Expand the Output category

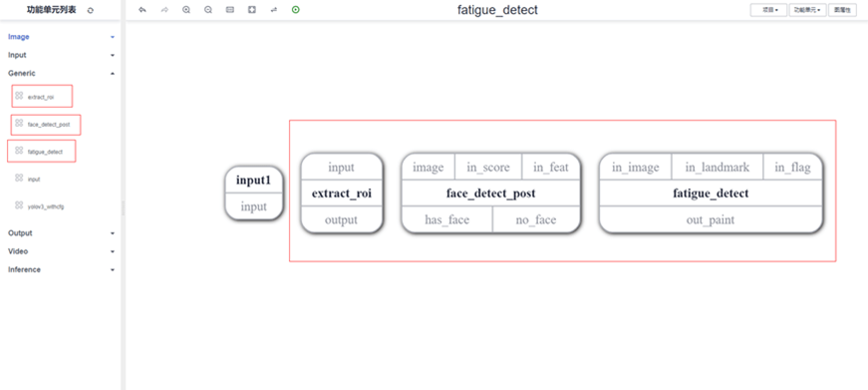click(113, 233)
